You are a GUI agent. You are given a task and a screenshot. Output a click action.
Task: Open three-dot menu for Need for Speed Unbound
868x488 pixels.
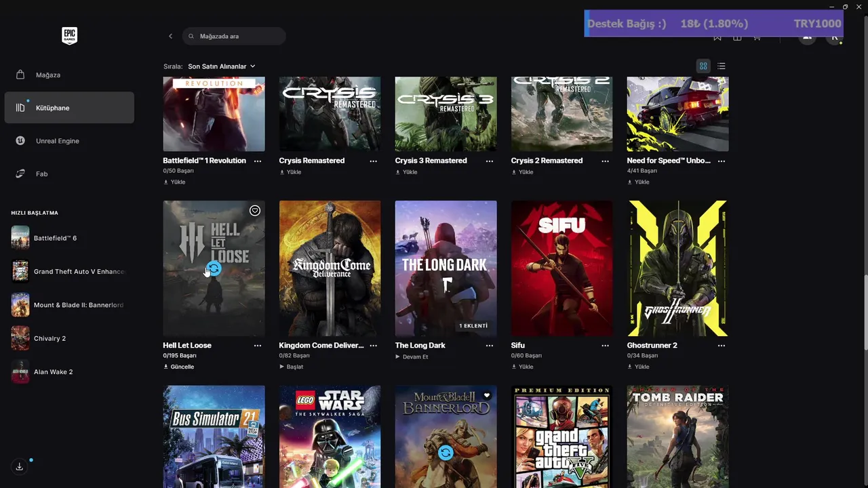point(722,161)
